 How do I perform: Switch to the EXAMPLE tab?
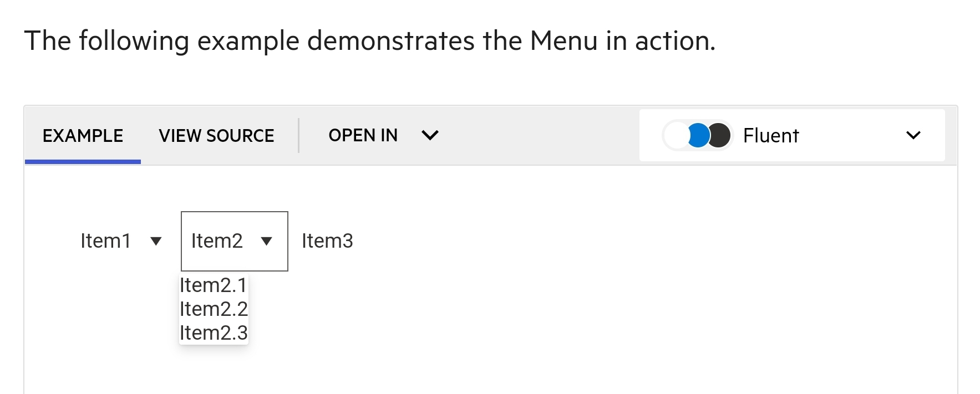pyautogui.click(x=83, y=136)
